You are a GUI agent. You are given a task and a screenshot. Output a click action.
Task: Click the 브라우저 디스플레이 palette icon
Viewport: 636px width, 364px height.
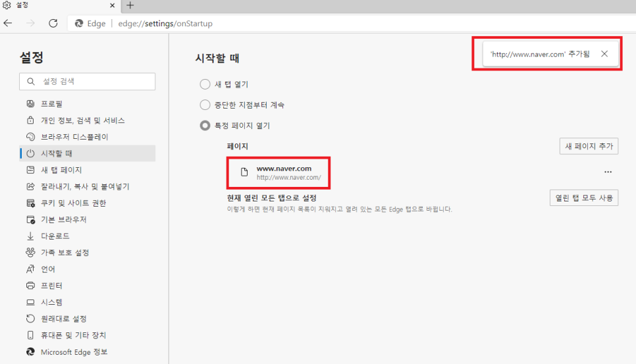(x=30, y=137)
